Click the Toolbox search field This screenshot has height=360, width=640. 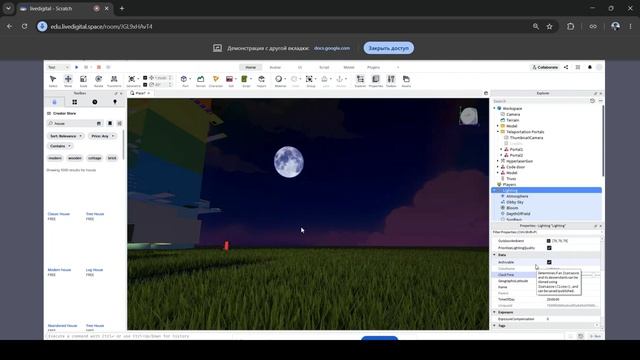(75, 123)
